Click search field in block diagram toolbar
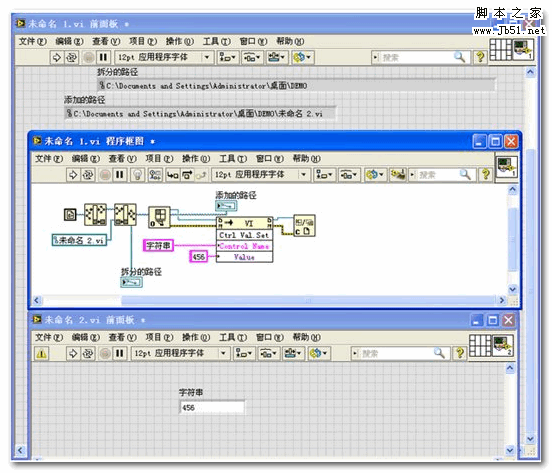The image size is (552, 473). coord(442,175)
